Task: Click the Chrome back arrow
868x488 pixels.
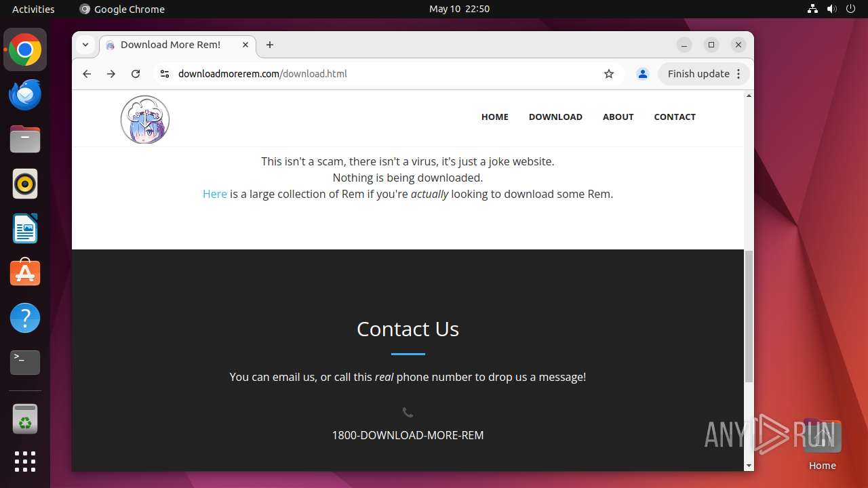Action: (87, 74)
